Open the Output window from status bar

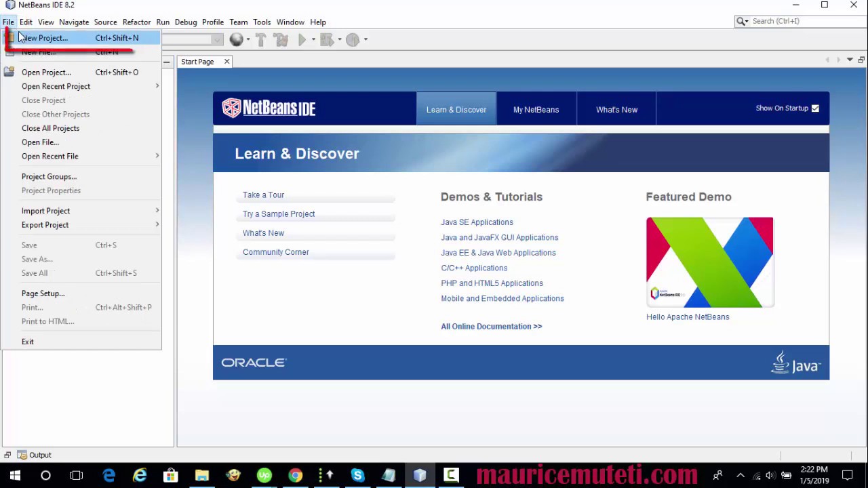point(35,455)
